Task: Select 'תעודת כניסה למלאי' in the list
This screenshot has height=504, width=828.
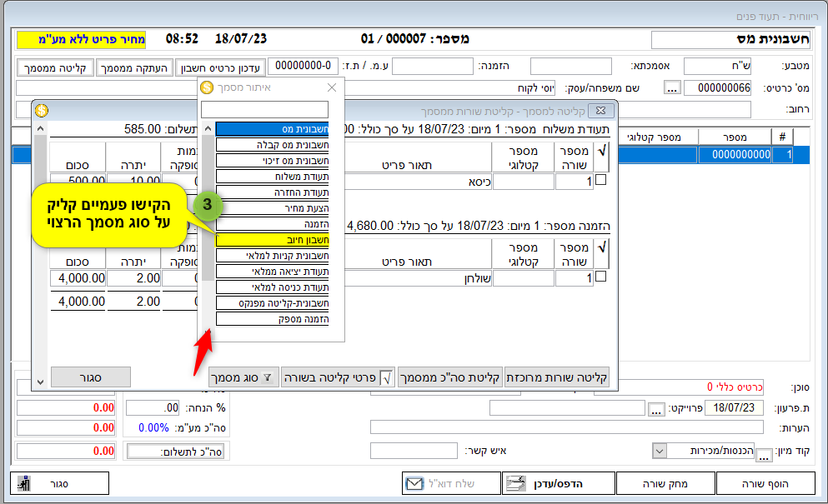Action: pos(272,287)
